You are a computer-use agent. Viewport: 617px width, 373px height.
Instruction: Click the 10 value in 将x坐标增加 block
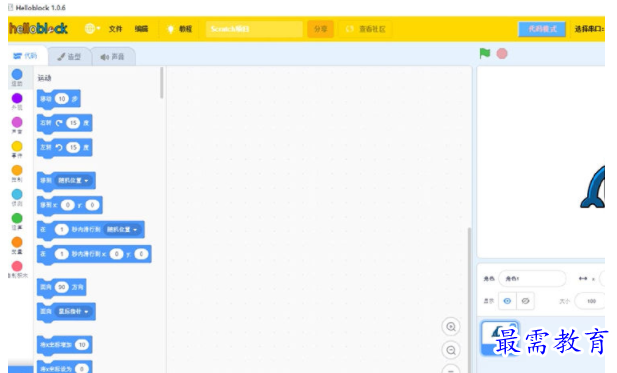[x=82, y=345]
